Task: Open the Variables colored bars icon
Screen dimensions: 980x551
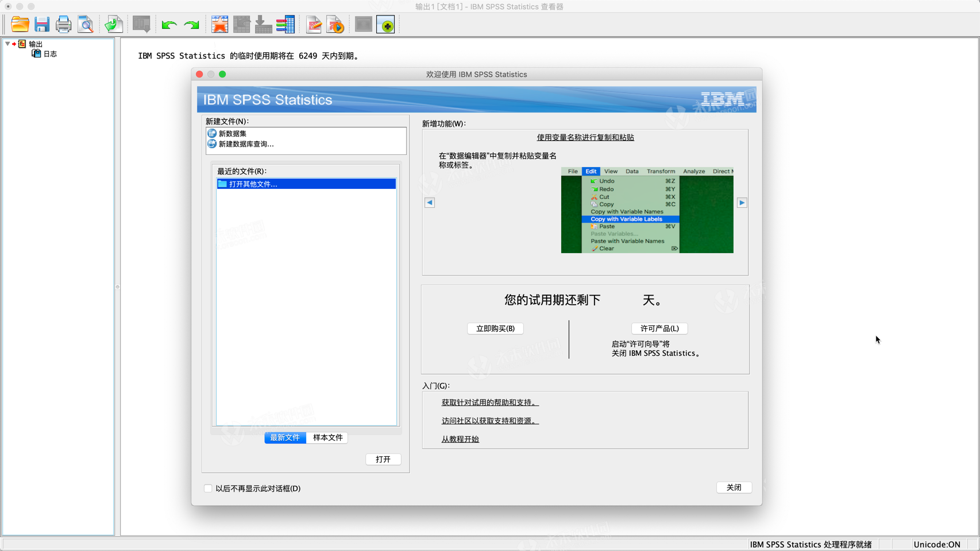Action: pyautogui.click(x=285, y=25)
